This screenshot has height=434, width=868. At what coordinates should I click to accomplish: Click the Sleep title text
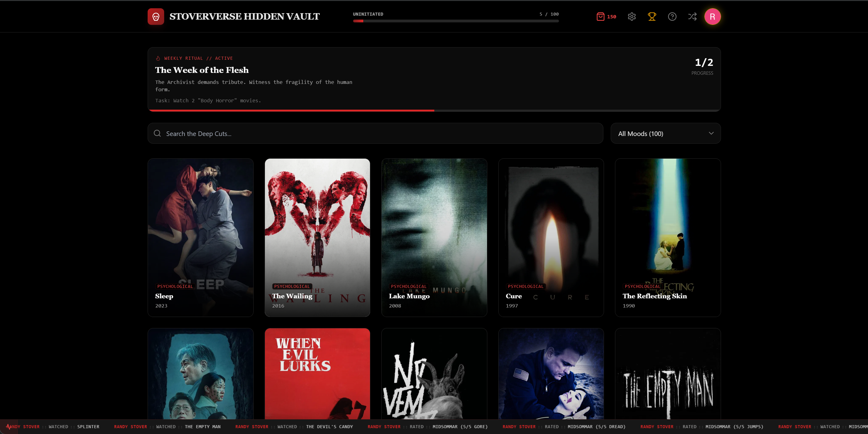[x=164, y=296]
